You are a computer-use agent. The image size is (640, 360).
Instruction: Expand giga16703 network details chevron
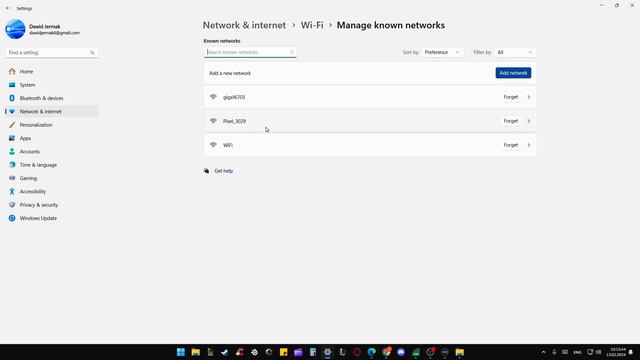[529, 97]
